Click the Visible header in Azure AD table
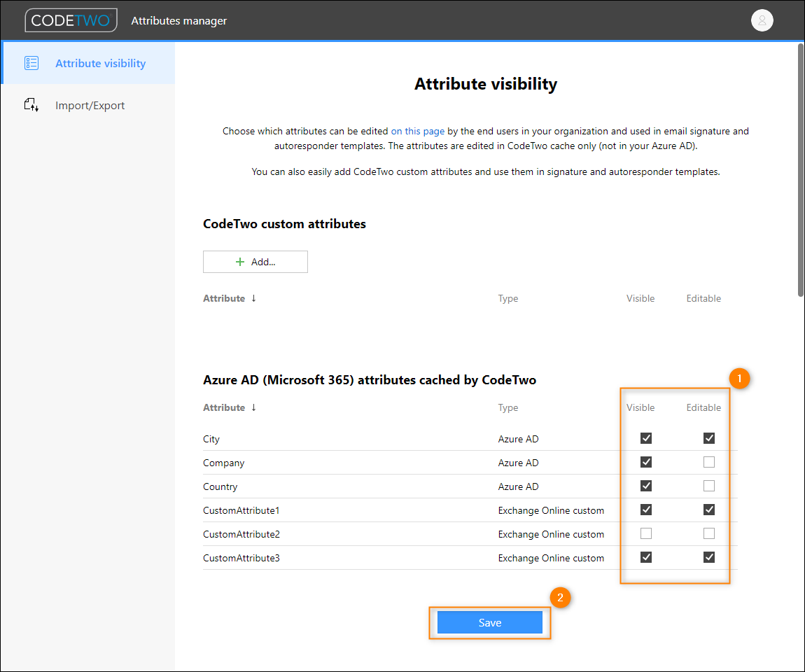805x672 pixels. pyautogui.click(x=640, y=407)
